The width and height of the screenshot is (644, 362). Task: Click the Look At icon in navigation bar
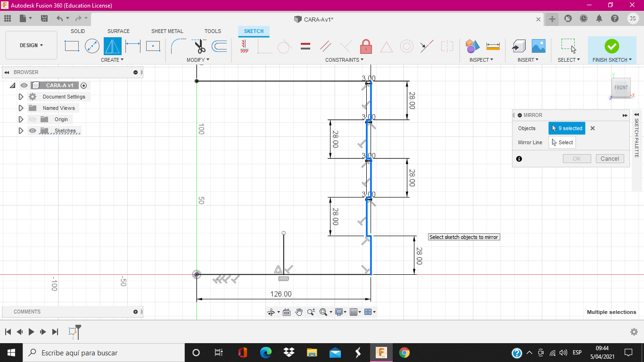[287, 312]
